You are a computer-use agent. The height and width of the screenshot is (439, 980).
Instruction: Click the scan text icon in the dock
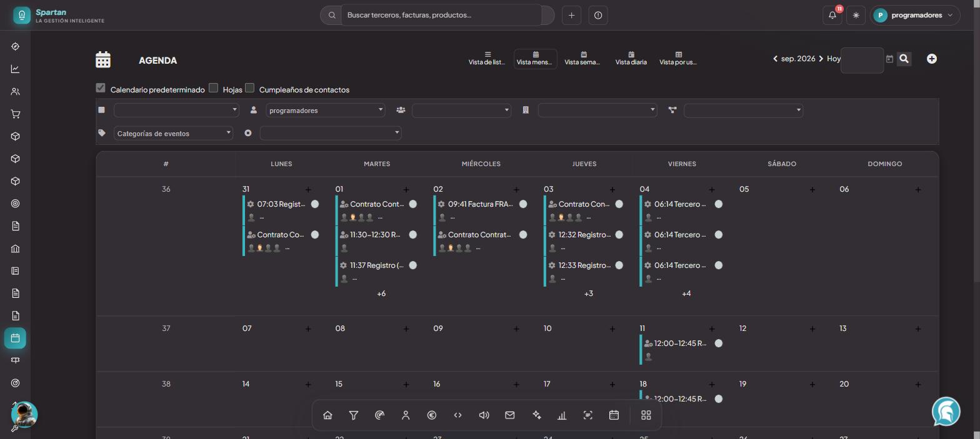point(588,415)
